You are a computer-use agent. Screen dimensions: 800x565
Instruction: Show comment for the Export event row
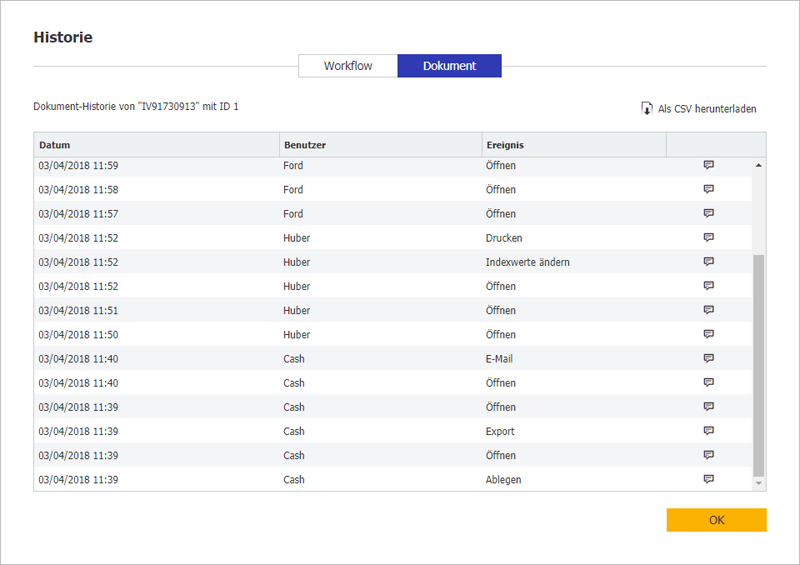tap(708, 431)
